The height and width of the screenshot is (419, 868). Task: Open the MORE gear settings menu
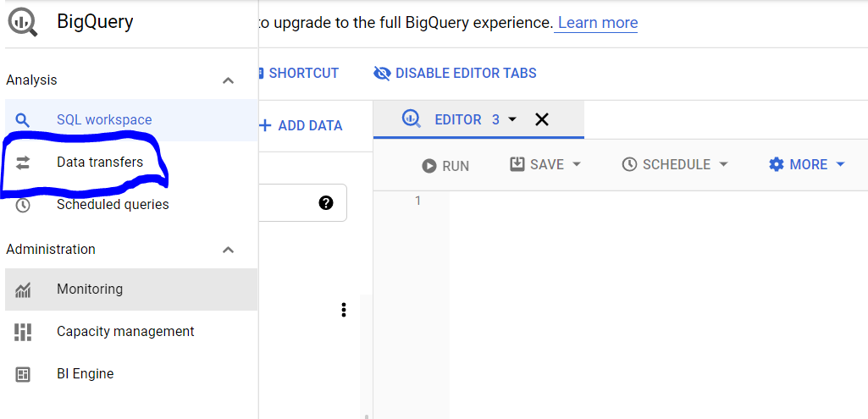pyautogui.click(x=807, y=164)
